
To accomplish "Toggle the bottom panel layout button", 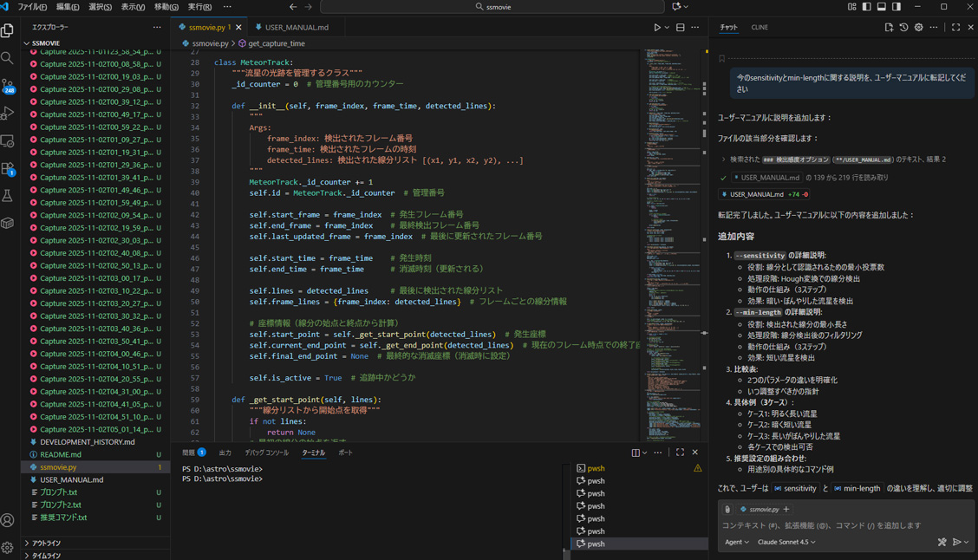I will pyautogui.click(x=881, y=7).
